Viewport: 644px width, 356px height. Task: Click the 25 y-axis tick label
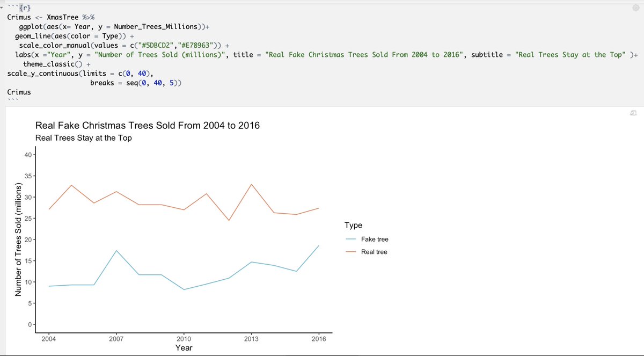tap(28, 219)
